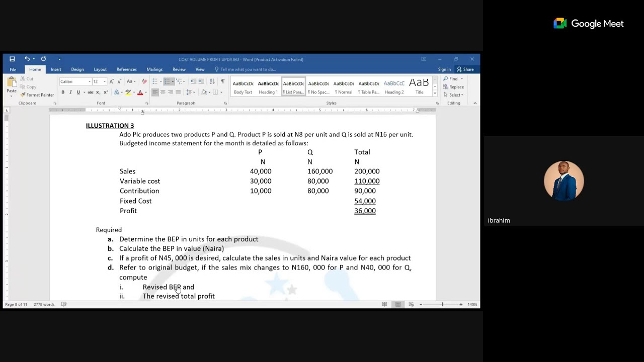The image size is (644, 362).
Task: Apply the Body Text style
Action: click(x=243, y=86)
